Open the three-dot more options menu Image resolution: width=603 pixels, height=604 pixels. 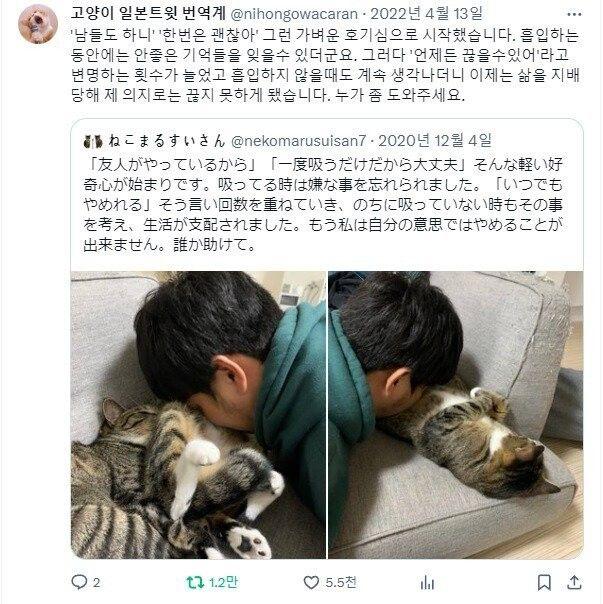pos(574,15)
